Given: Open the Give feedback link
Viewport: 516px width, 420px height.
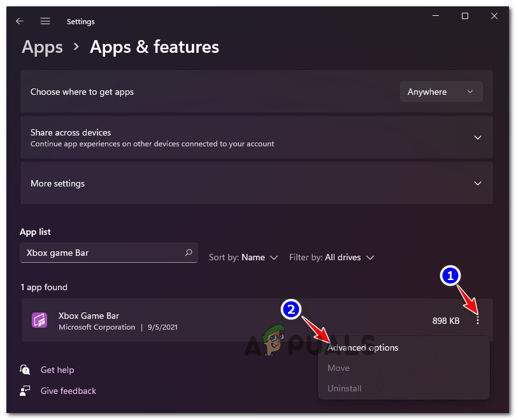Looking at the screenshot, I should click(68, 391).
